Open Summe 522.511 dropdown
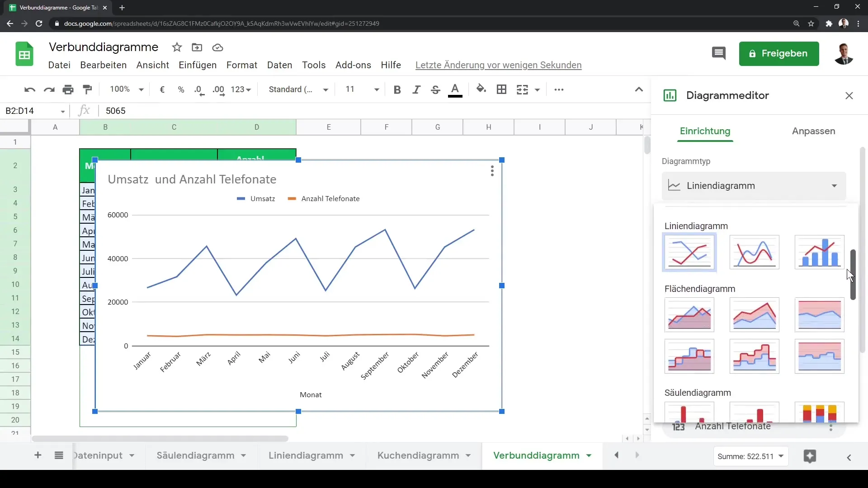Viewport: 868px width, 488px height. pyautogui.click(x=751, y=457)
